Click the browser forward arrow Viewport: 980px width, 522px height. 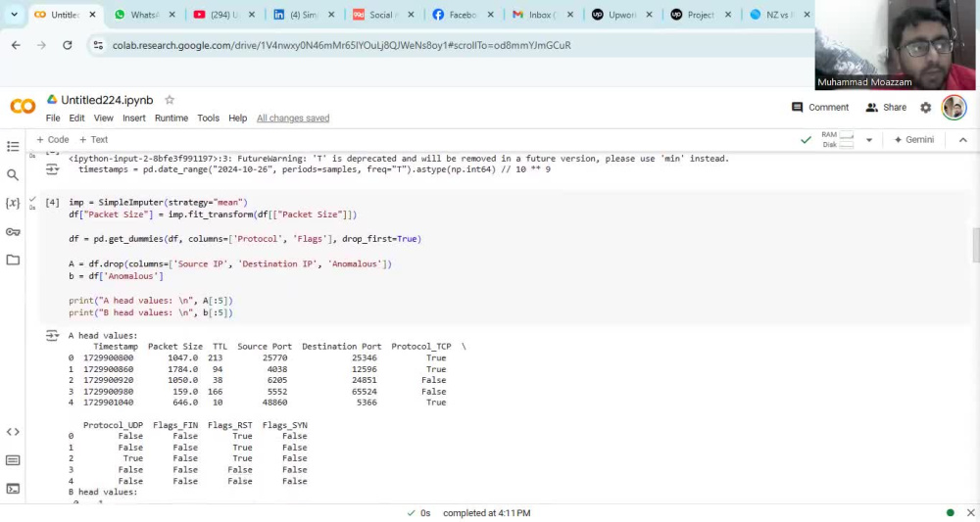(x=41, y=45)
